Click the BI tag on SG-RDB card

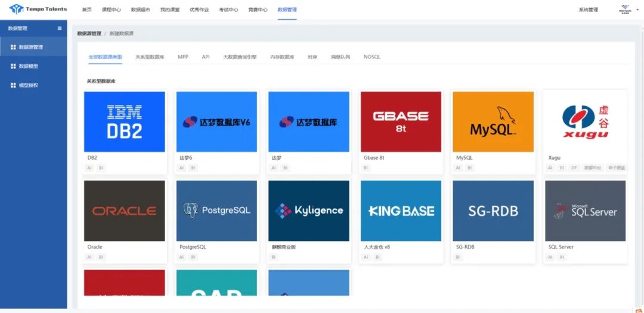pos(458,257)
